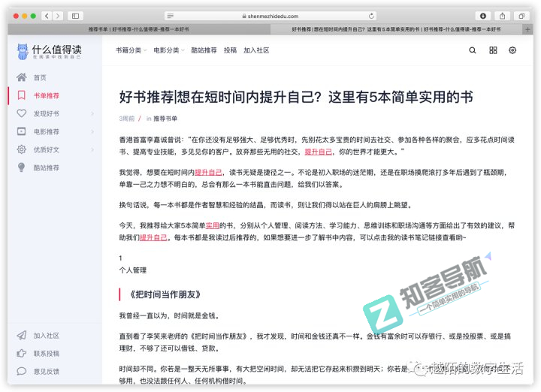The width and height of the screenshot is (541, 392).
Task: Click the address bar shenmezhidedu.com
Action: coord(270,16)
